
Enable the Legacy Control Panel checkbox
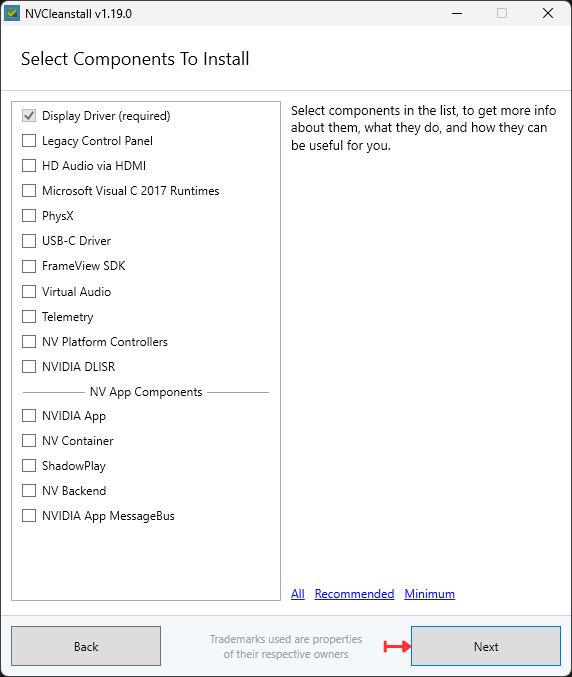29,141
